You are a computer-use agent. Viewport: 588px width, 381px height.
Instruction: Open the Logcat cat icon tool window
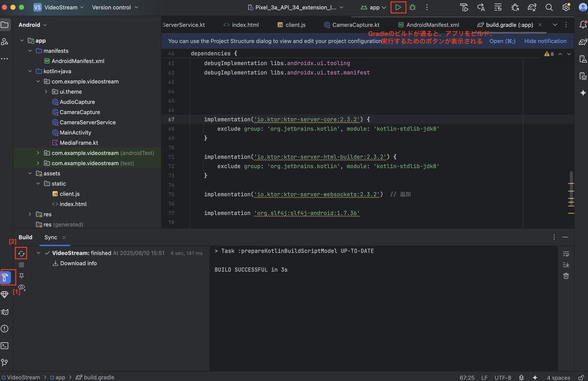5,311
